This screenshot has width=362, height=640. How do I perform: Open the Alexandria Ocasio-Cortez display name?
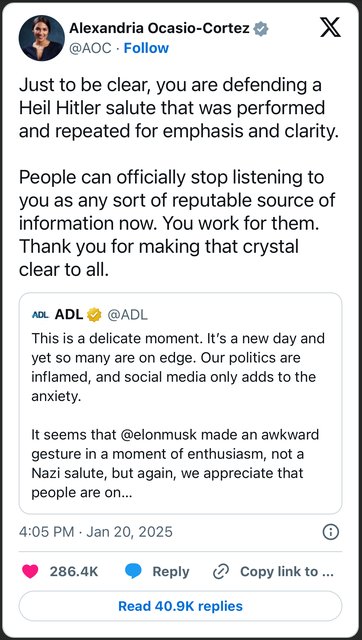pyautogui.click(x=160, y=29)
